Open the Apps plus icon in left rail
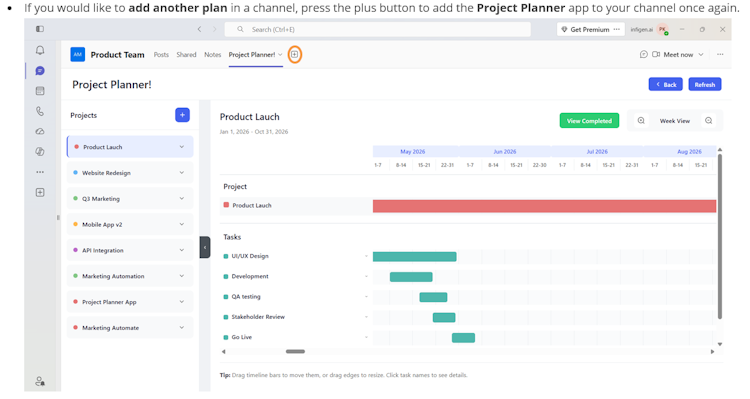Viewport: 750px width, 399px height. pos(40,192)
